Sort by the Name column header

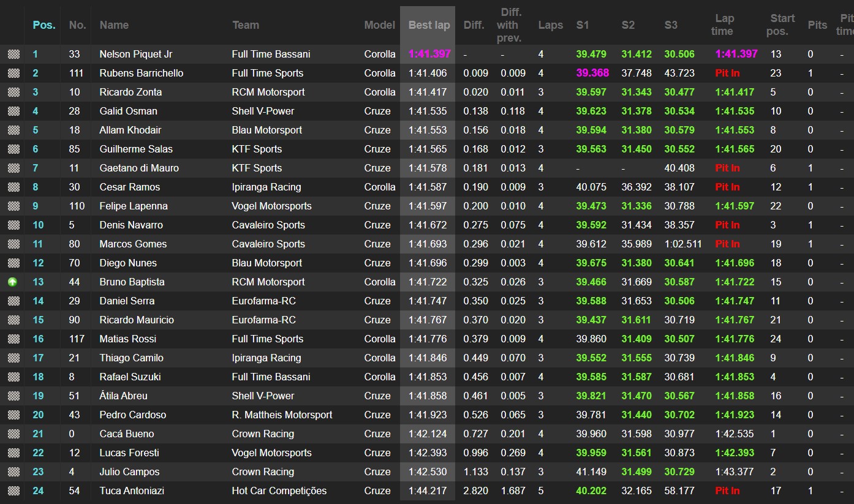tap(114, 25)
